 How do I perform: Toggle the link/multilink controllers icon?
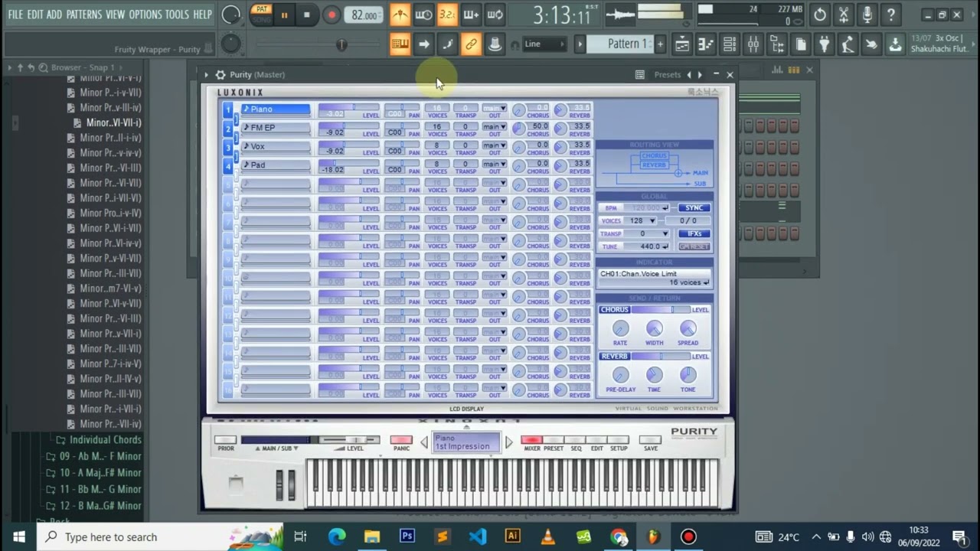[471, 44]
